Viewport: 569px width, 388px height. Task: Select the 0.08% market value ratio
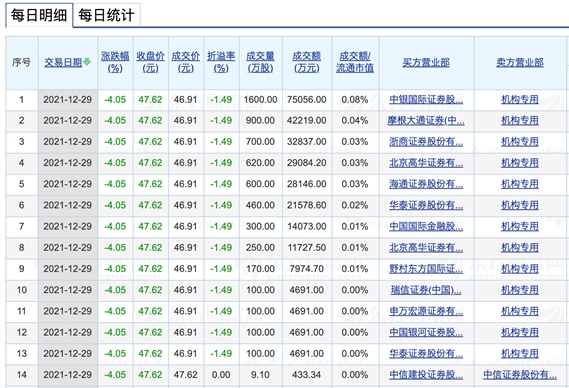[x=355, y=99]
